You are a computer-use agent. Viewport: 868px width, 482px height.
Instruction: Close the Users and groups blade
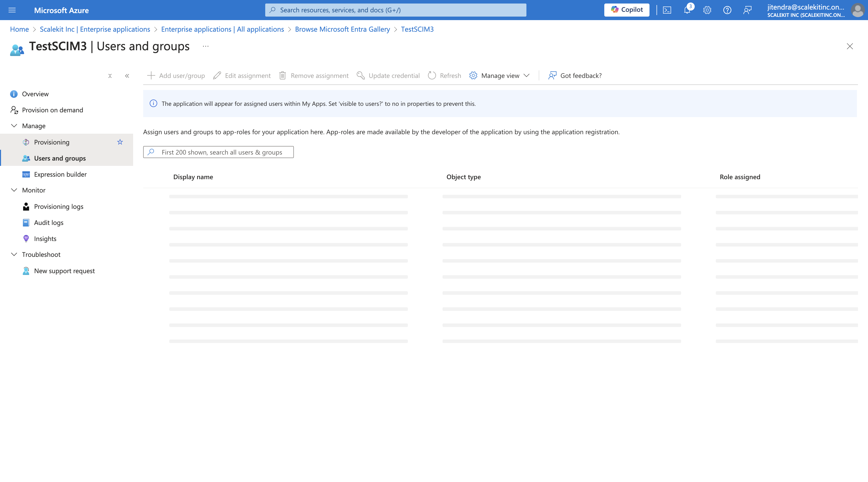(x=850, y=46)
